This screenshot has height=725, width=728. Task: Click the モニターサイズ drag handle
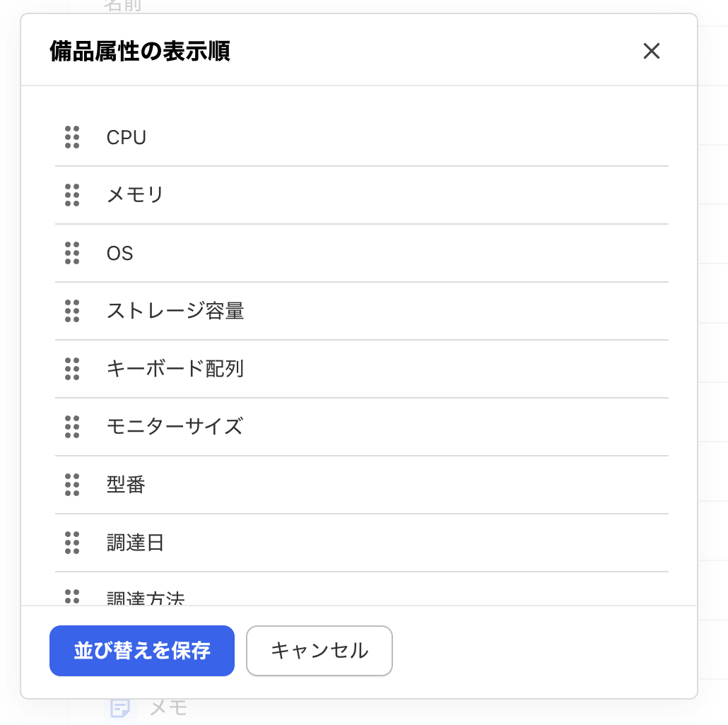point(71,427)
